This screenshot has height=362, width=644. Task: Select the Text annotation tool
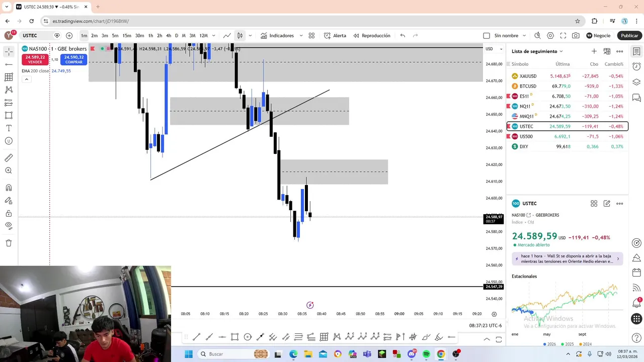(x=9, y=128)
